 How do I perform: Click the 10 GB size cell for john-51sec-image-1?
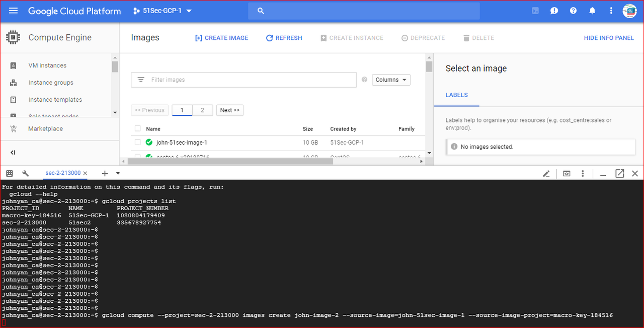pos(310,143)
